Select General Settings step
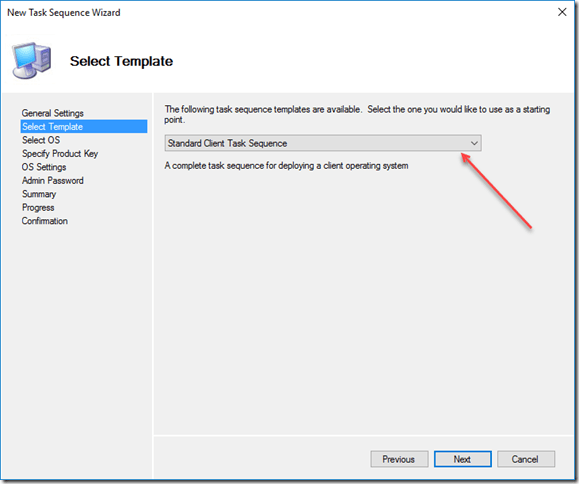579x484 pixels. 52,113
